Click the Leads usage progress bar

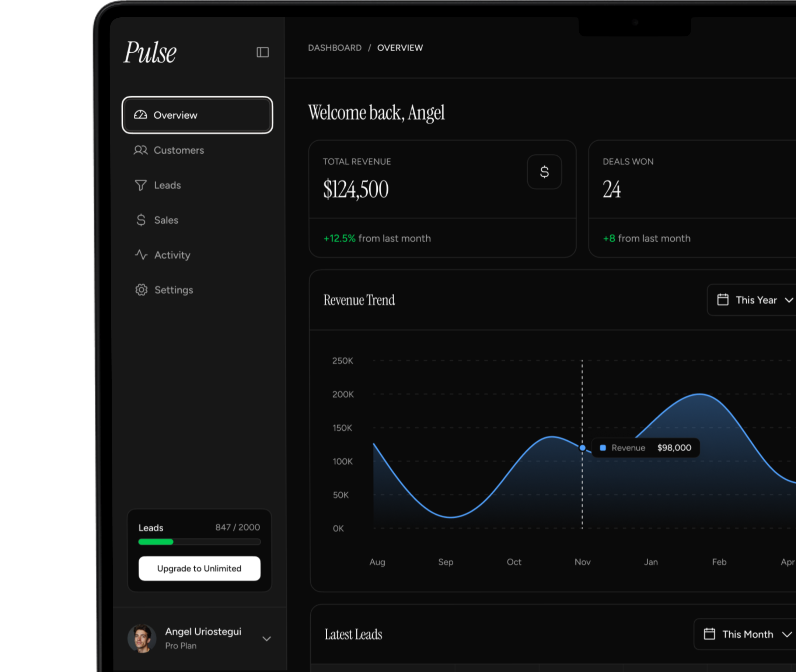coord(199,542)
